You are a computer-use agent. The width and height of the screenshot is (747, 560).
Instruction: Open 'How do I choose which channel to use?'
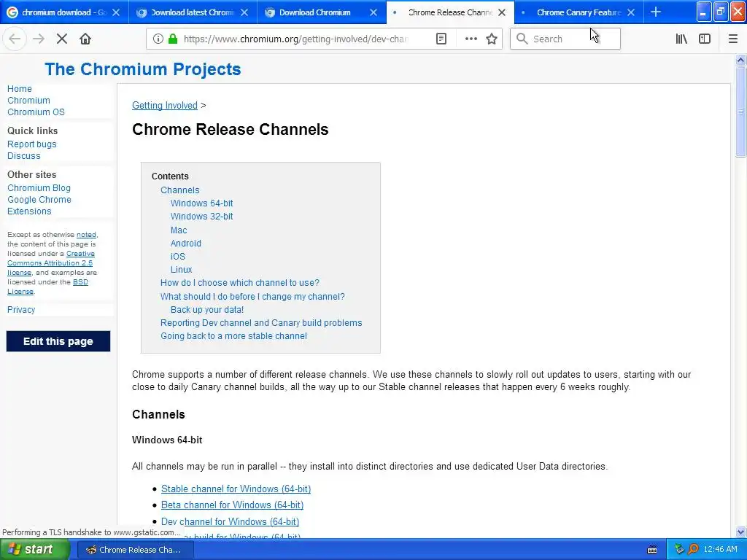[239, 283]
